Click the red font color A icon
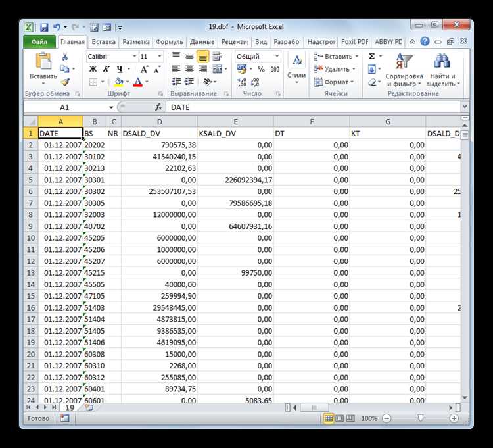The image size is (493, 448). (138, 82)
